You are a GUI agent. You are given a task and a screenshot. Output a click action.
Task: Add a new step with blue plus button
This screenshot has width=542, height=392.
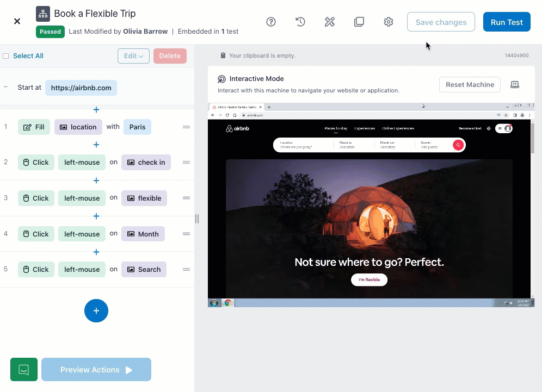point(96,311)
